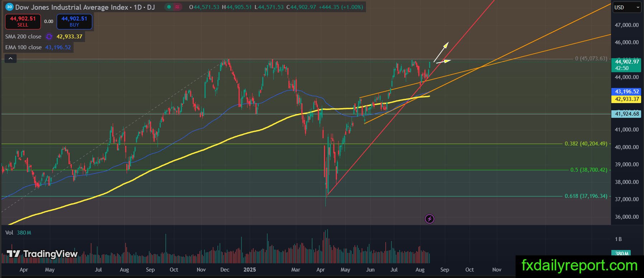Click the Jun label on the time axis
Screen dimensions: 644x278
point(370,270)
